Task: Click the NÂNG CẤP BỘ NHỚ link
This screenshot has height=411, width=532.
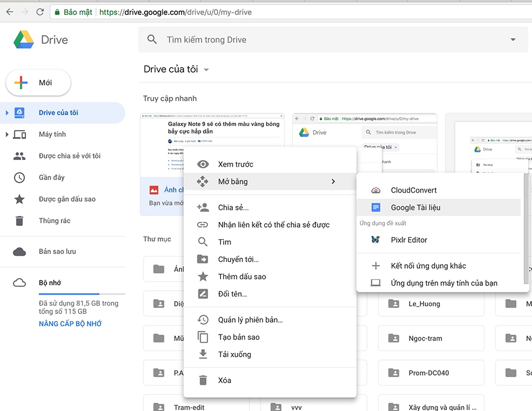Action: coord(70,323)
